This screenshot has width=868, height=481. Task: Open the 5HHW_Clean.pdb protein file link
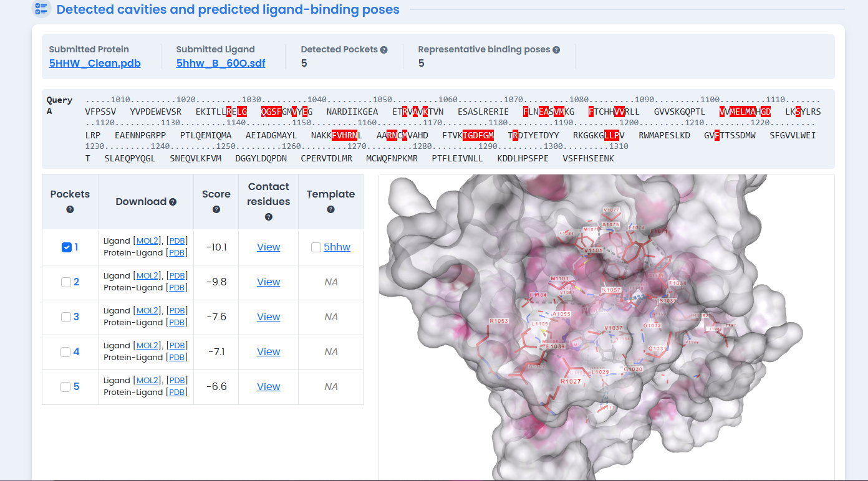pos(95,64)
